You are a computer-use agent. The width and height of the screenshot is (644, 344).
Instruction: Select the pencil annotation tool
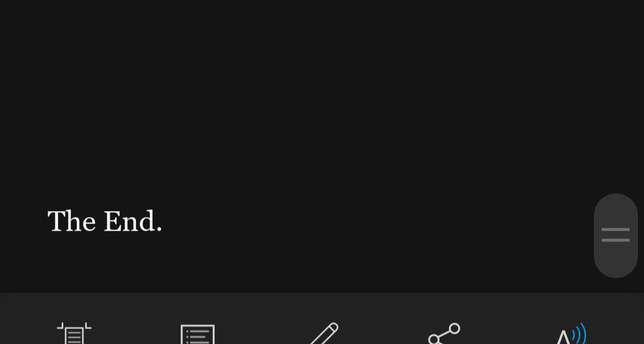(x=324, y=333)
